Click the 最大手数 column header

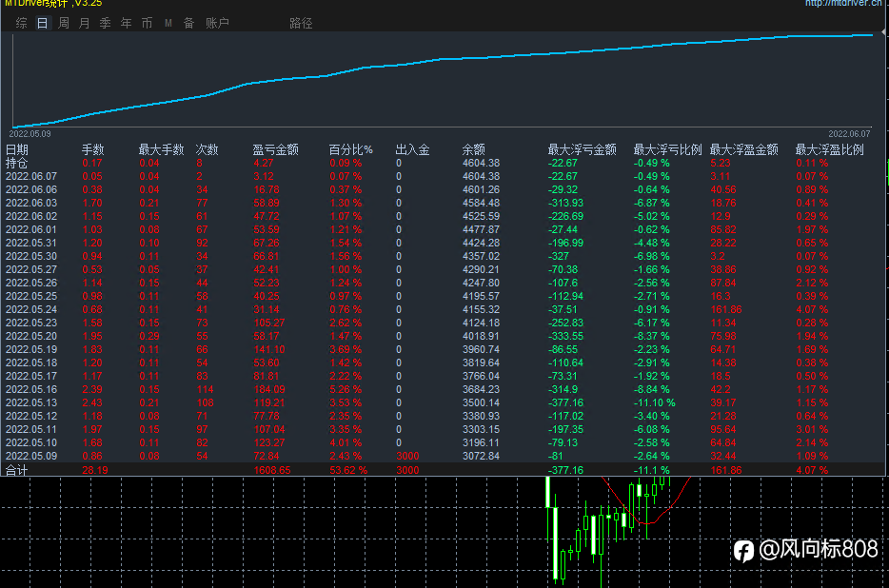(162, 149)
